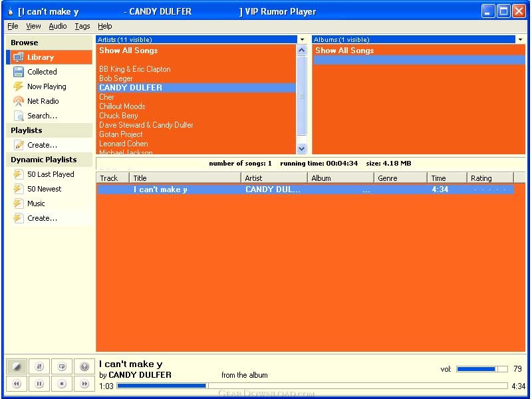Expand the Artists (11 visible) dropdown arrow
This screenshot has width=532, height=399.
[x=303, y=40]
